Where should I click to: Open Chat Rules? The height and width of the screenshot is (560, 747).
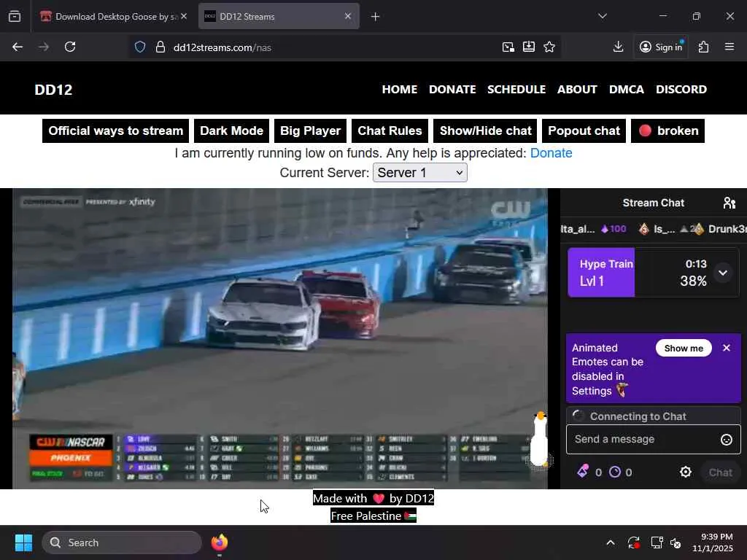390,131
